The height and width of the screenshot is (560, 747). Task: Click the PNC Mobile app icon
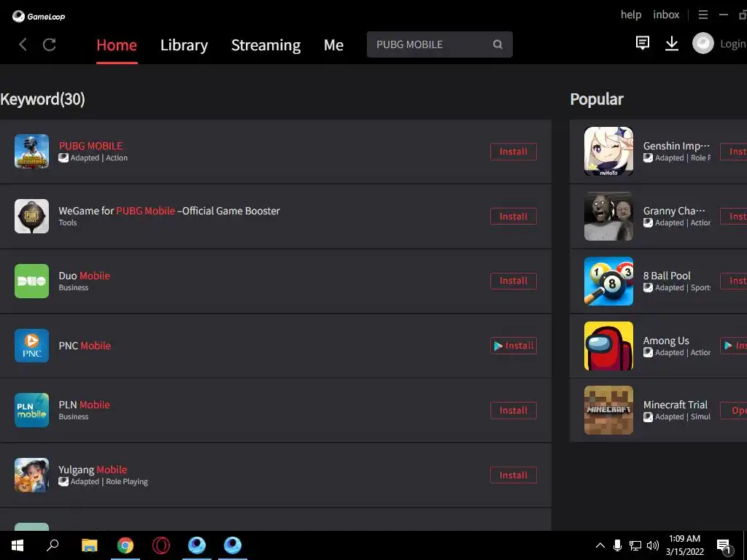(x=31, y=346)
